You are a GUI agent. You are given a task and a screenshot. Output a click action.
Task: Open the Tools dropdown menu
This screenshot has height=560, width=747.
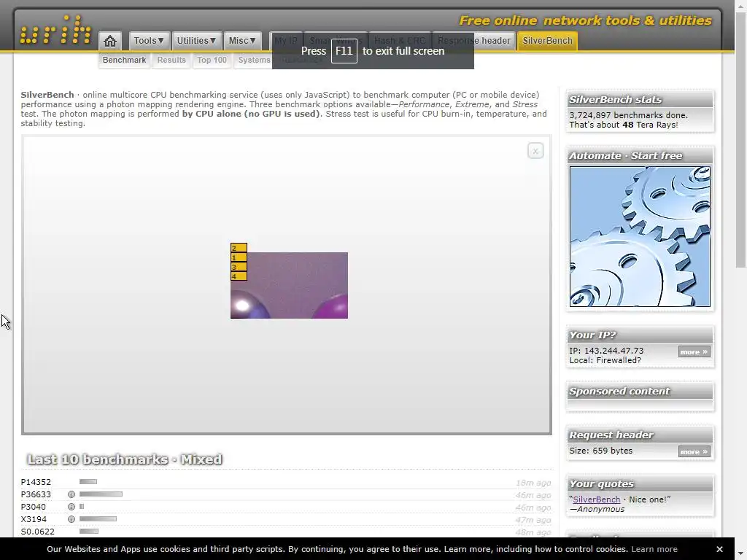(x=149, y=41)
